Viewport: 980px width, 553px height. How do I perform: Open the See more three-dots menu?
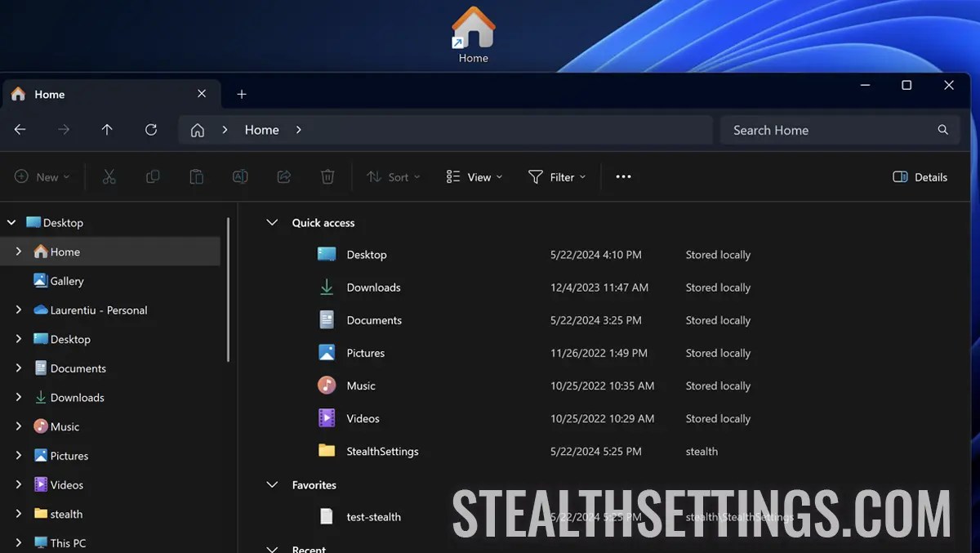[x=623, y=176]
